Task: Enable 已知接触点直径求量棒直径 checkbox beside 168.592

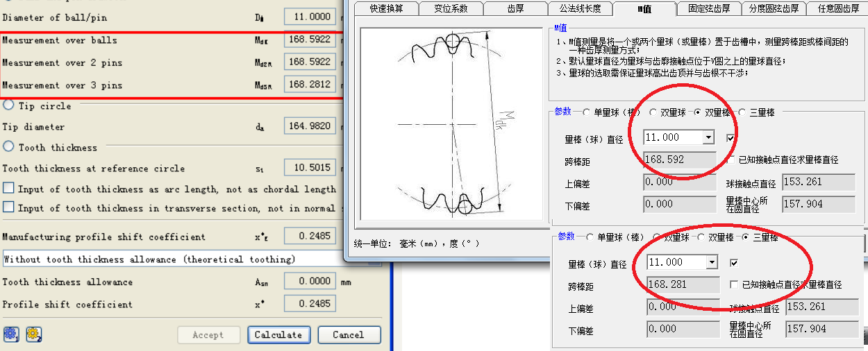Action: point(732,160)
